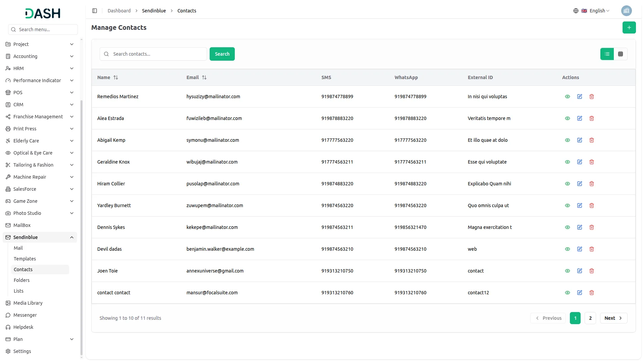
Task: Open the list view icon near Search button
Action: (x=607, y=54)
